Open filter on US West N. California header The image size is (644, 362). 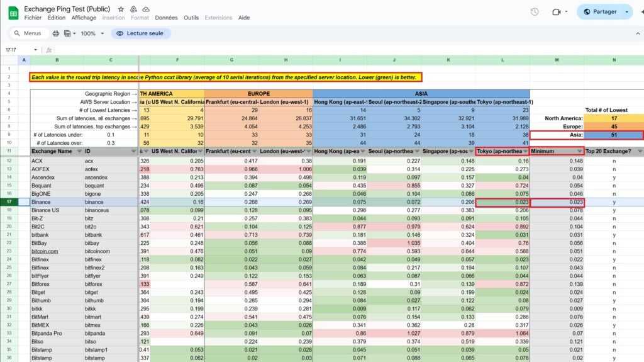200,151
